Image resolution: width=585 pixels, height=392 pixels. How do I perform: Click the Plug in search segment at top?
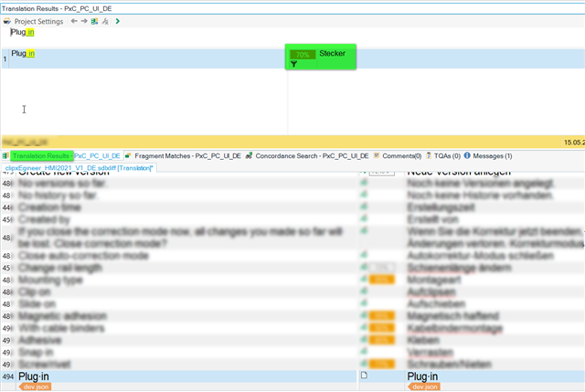[22, 33]
